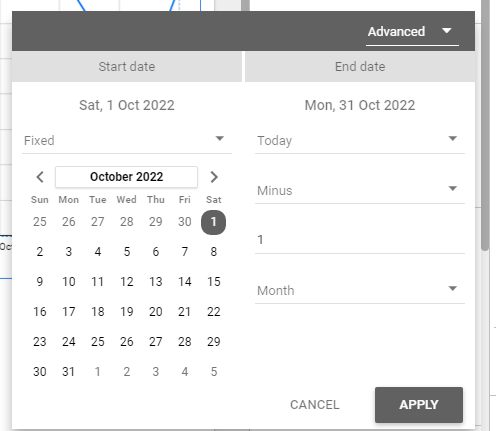The width and height of the screenshot is (496, 431).
Task: Choose November 5 in the calendar
Action: click(214, 372)
